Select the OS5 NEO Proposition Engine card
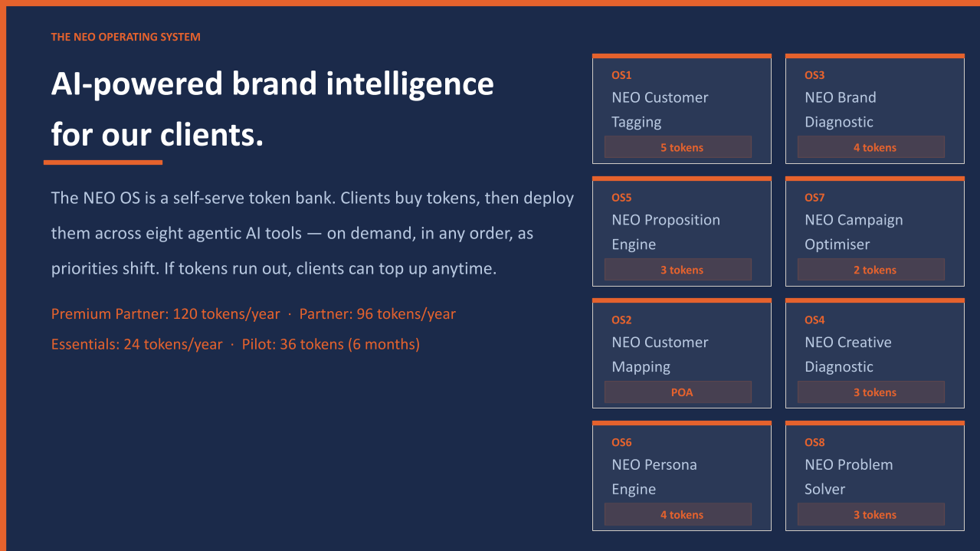980x551 pixels. point(682,231)
